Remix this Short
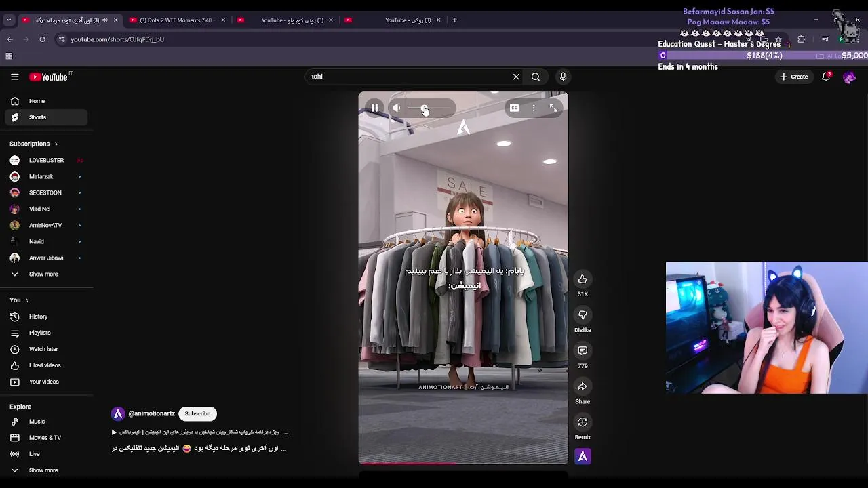Screen dimensions: 868x488 (x=583, y=422)
